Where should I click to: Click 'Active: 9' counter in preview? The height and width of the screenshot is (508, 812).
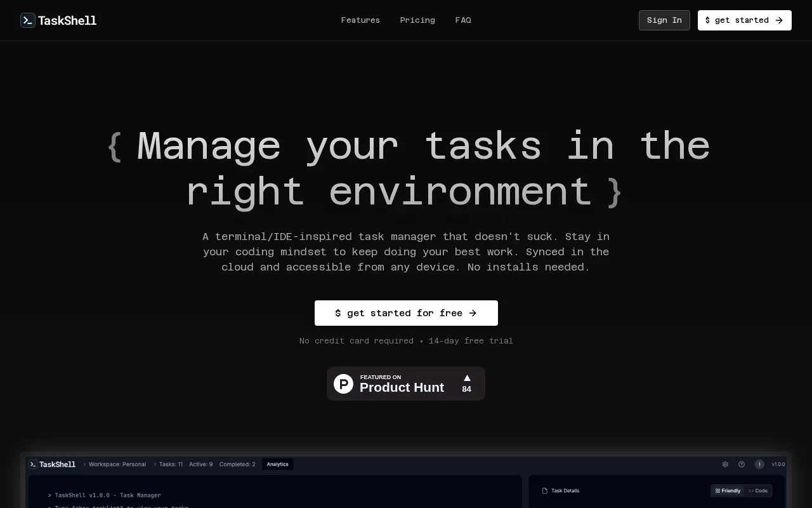pos(201,464)
